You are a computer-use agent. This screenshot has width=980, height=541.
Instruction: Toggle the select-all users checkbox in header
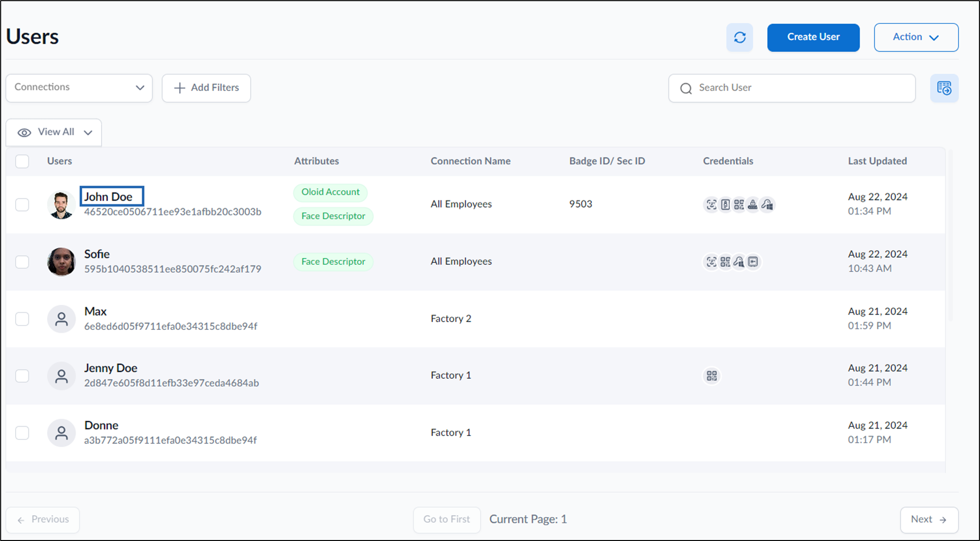click(x=22, y=161)
